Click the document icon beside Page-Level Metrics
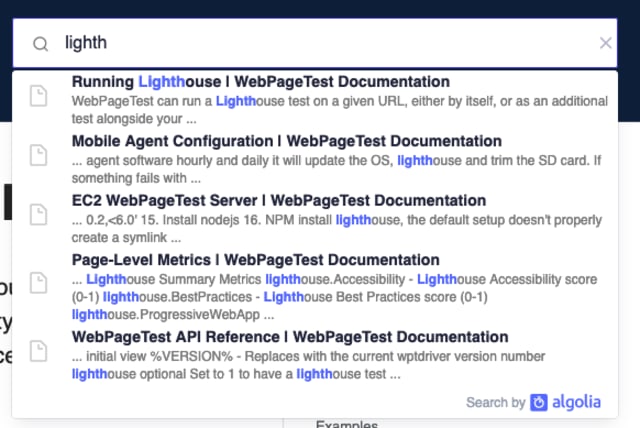Screen dimensions: 640x428 pyautogui.click(x=38, y=283)
